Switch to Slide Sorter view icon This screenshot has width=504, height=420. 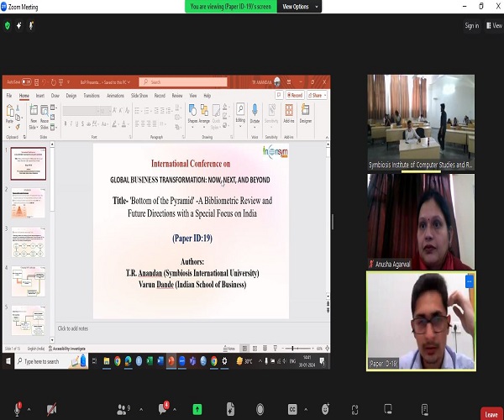(255, 349)
